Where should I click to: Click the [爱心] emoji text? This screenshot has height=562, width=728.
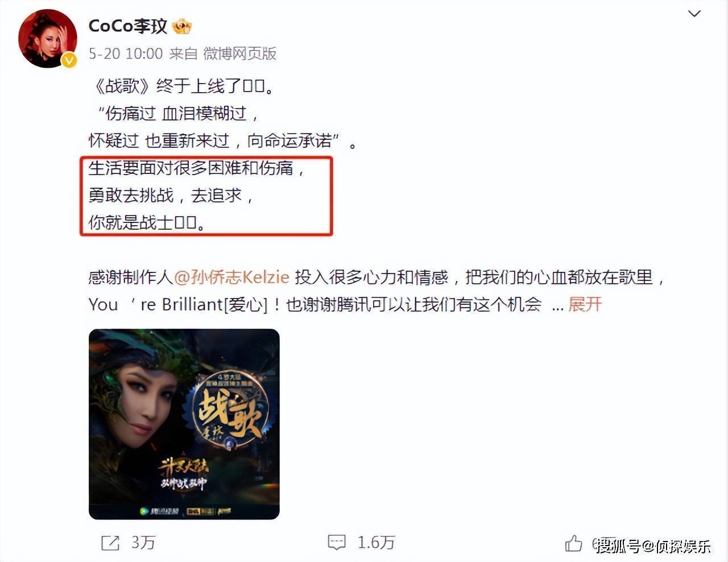pyautogui.click(x=246, y=304)
